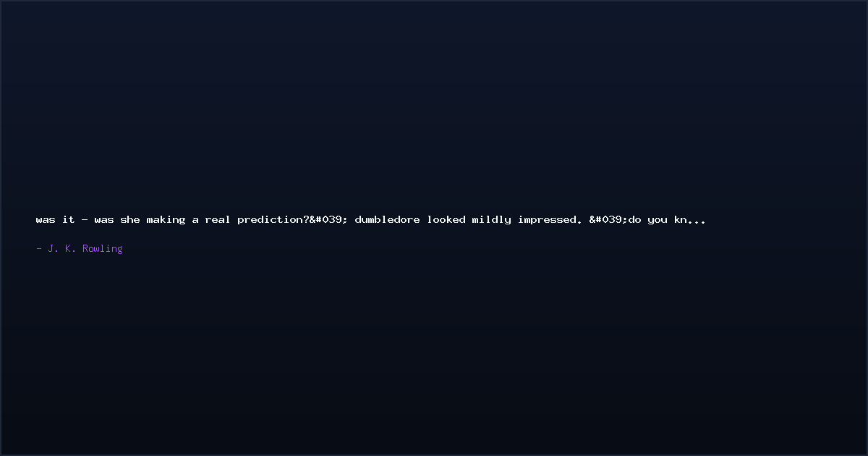This screenshot has width=868, height=456.
Task: Click the word 'looked' in the quote
Action: [x=446, y=219]
